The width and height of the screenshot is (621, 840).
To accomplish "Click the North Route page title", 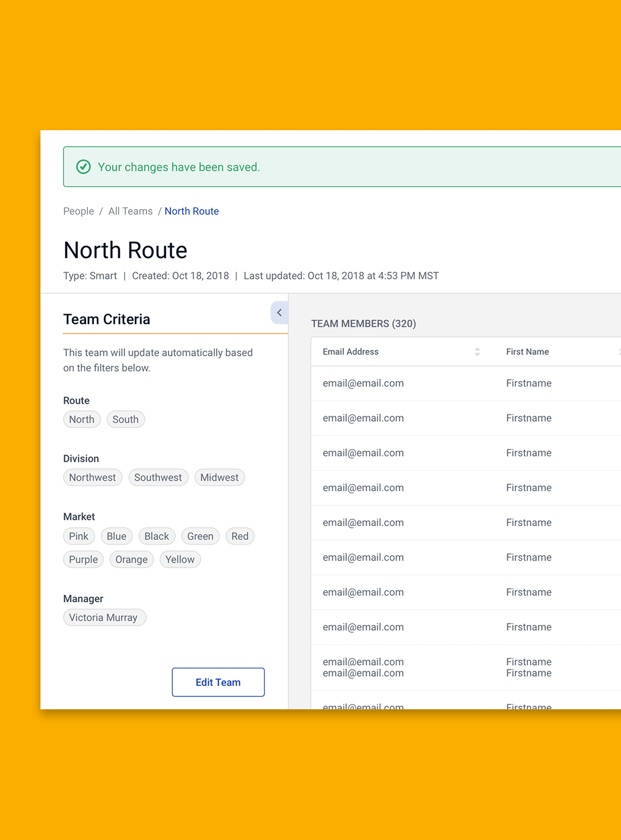I will click(x=125, y=250).
